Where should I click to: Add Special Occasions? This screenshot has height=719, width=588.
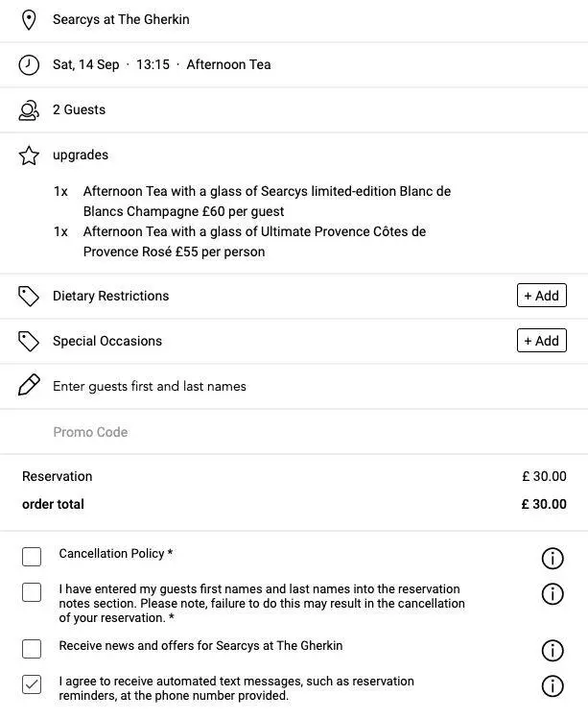542,341
